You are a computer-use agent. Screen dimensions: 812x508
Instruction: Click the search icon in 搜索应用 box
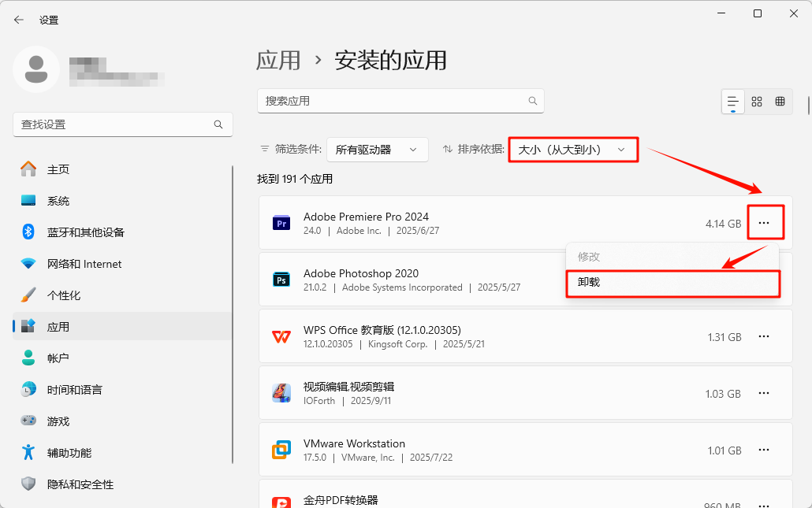click(x=532, y=101)
